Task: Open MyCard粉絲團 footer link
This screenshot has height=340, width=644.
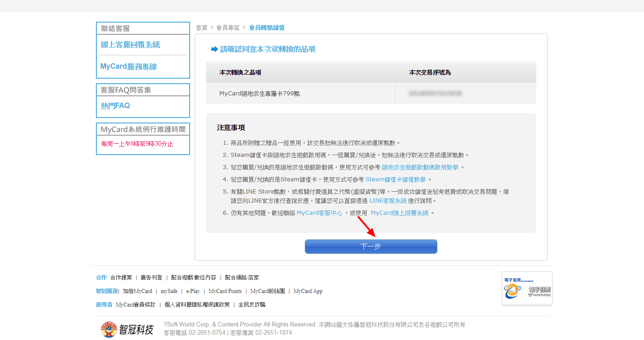Action: pos(268,291)
